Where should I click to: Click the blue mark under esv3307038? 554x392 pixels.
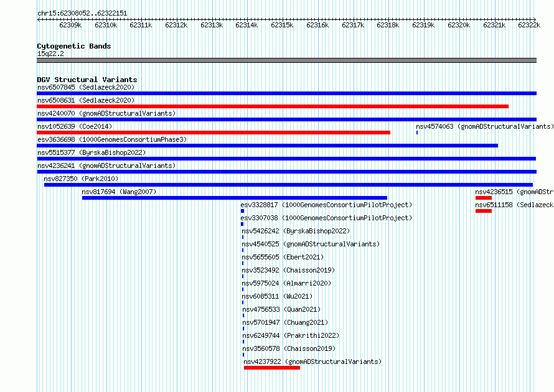242,224
